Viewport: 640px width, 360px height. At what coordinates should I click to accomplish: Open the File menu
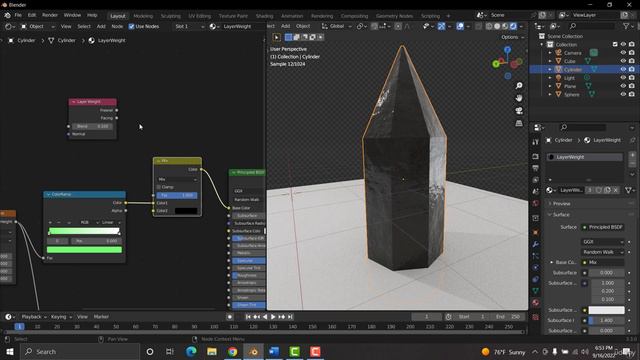point(18,15)
